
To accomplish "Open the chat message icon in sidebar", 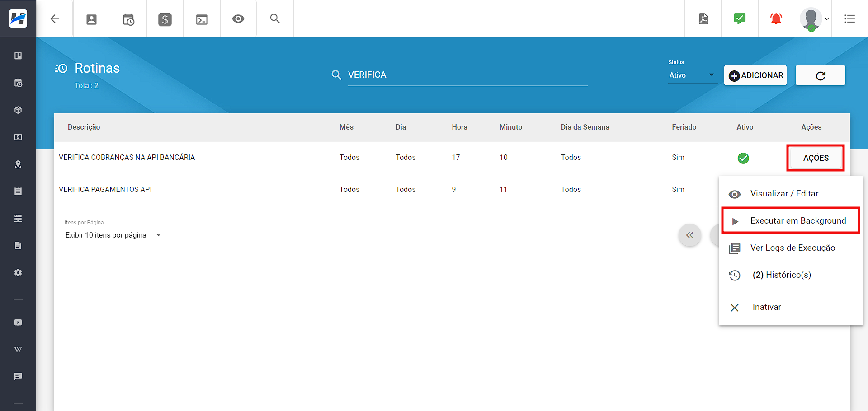I will click(x=18, y=376).
